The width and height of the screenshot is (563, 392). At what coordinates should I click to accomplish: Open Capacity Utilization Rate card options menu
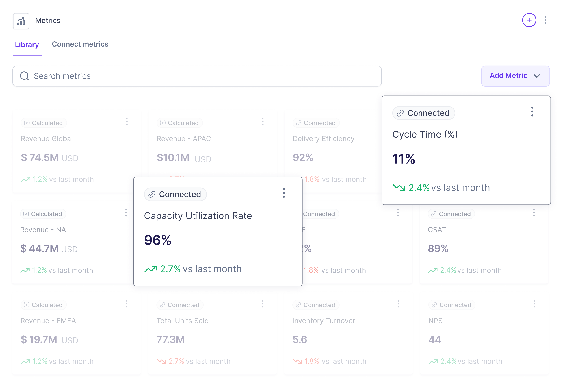284,193
